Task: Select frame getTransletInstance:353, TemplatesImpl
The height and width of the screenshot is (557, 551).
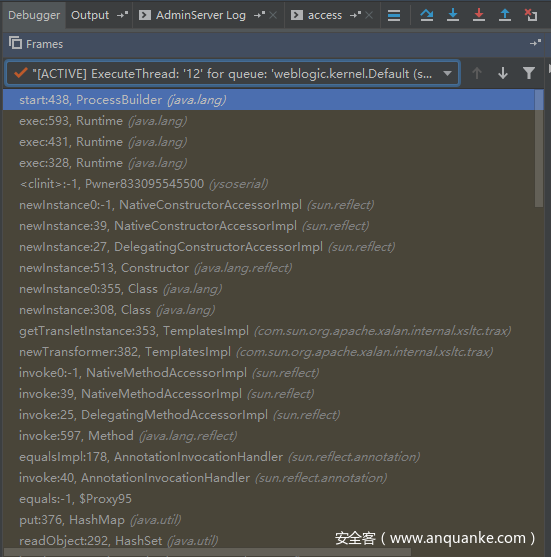Action: click(268, 331)
